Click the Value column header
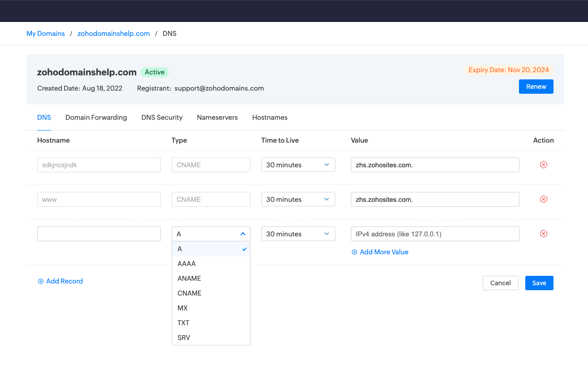Viewport: 588px width, 366px height. 359,140
